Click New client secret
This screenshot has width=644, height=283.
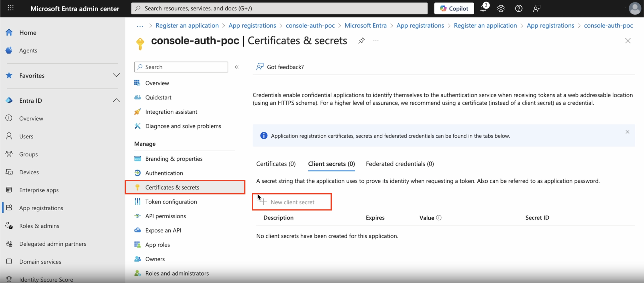pos(292,202)
